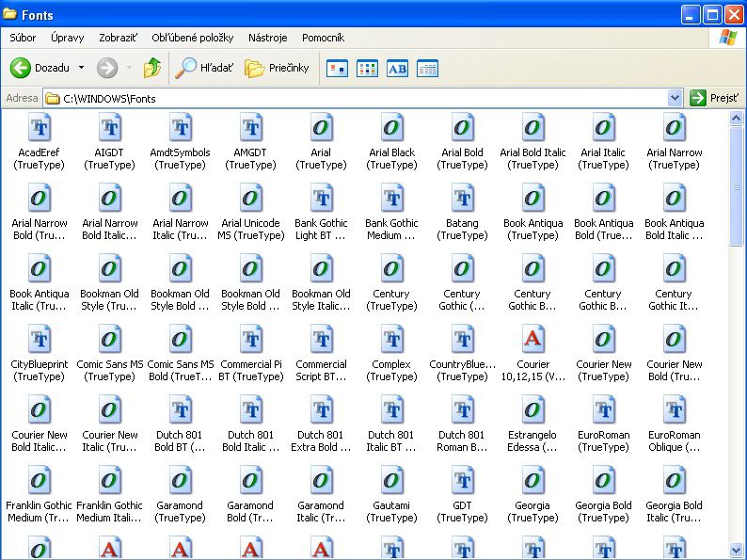This screenshot has width=747, height=560.
Task: Open the forward history dropdown arrow
Action: click(x=129, y=68)
